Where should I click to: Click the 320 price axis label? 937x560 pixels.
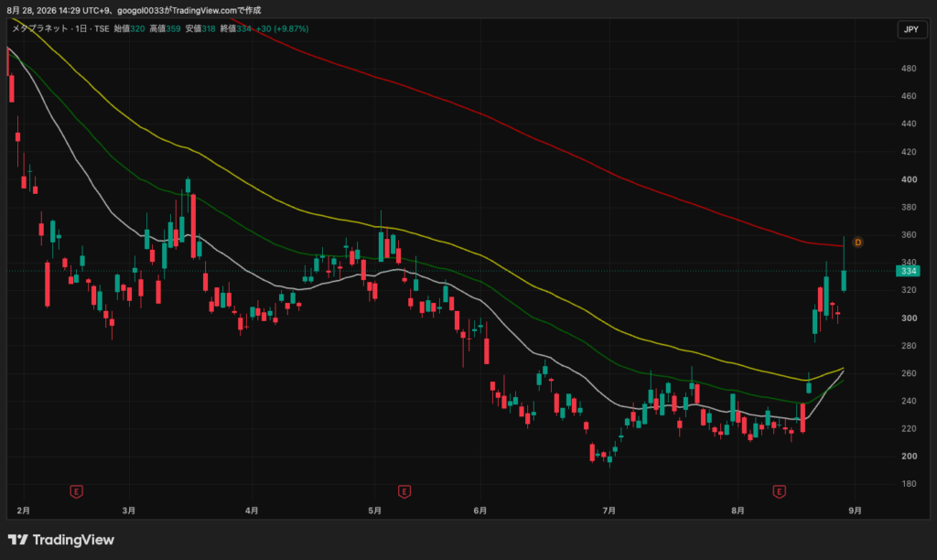[x=909, y=290]
